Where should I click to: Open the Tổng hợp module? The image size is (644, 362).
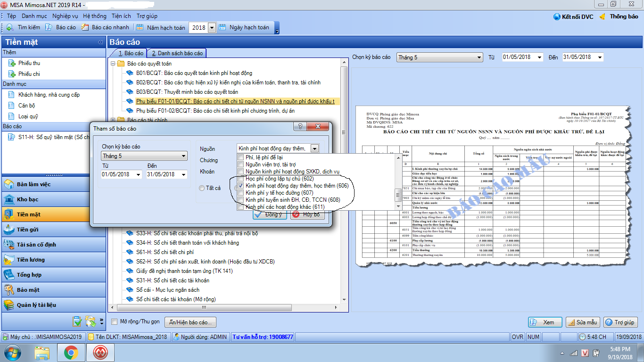pyautogui.click(x=53, y=275)
